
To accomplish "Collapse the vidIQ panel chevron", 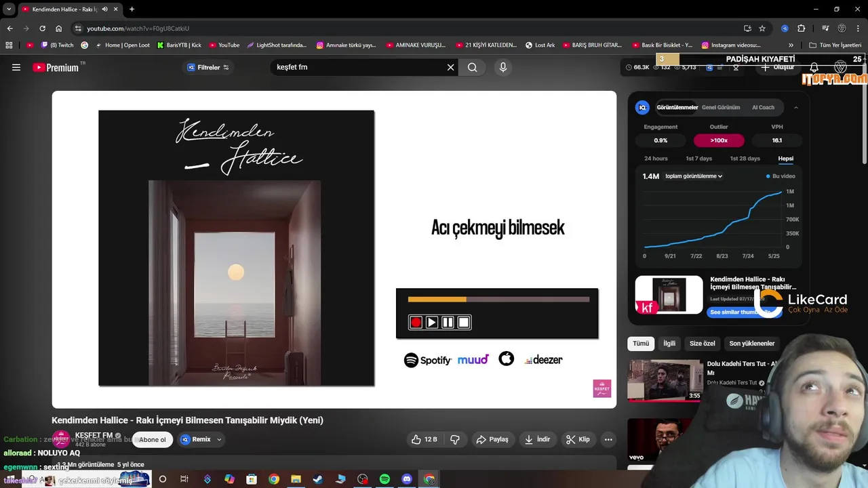I will point(795,107).
